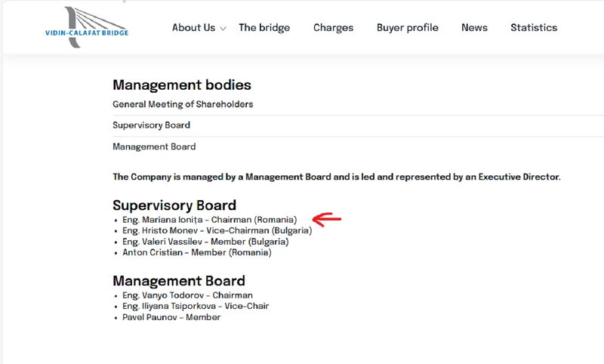Screen dimensions: 604x364
Task: Expand the About Us dropdown chevron
Action: (223, 29)
